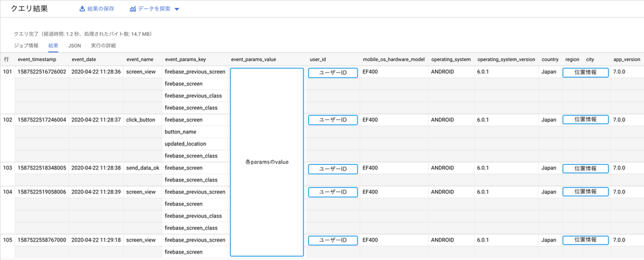This screenshot has height=260, width=644.
Task: Open the 実行の詳細 tab
Action: point(104,46)
